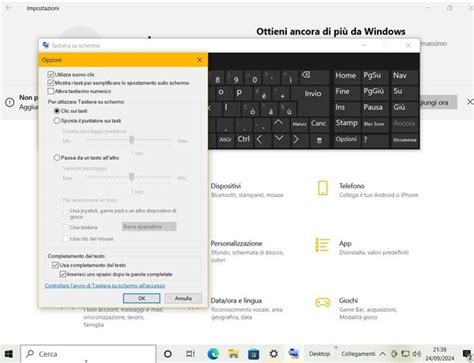The height and width of the screenshot is (363, 474).
Task: Open Telefono settings via phone icon
Action: click(x=322, y=188)
